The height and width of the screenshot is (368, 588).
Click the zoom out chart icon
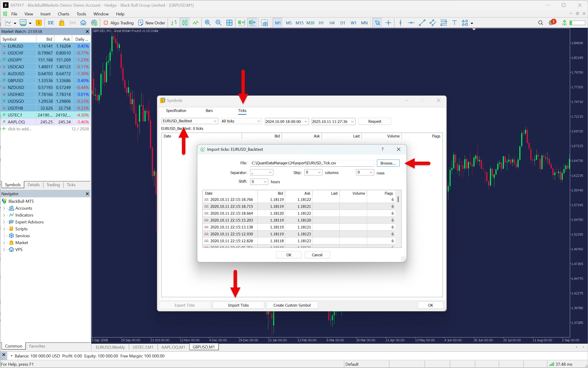[218, 23]
